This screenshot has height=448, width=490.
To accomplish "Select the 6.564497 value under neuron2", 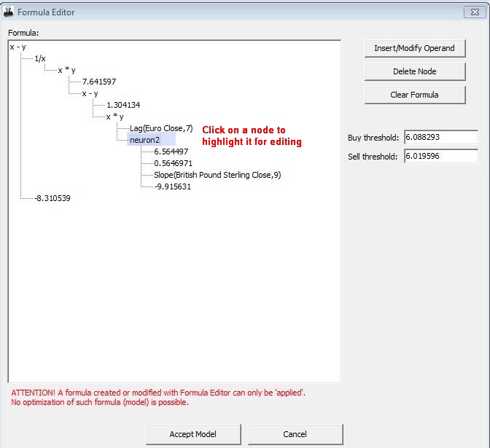I will (x=171, y=152).
